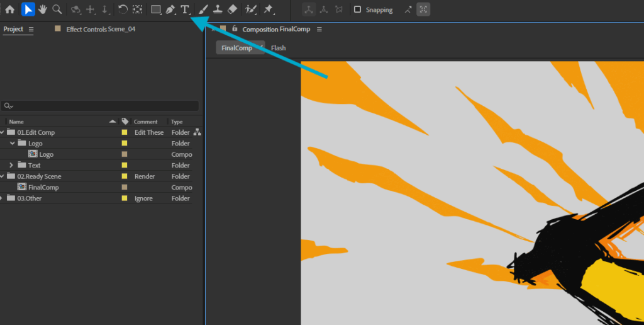The width and height of the screenshot is (644, 325).
Task: Expand the Text folder chevron
Action: tap(11, 165)
